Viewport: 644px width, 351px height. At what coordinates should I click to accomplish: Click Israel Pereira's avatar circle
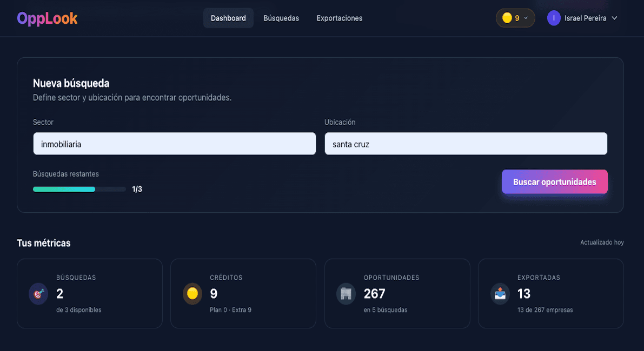tap(554, 18)
